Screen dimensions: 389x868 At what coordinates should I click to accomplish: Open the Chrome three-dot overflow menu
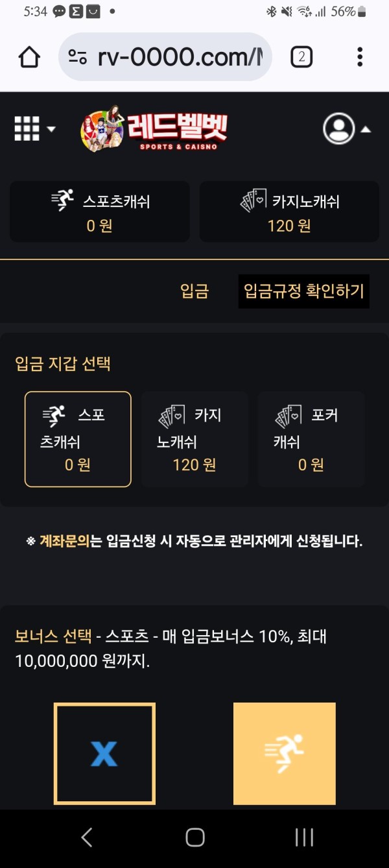360,57
